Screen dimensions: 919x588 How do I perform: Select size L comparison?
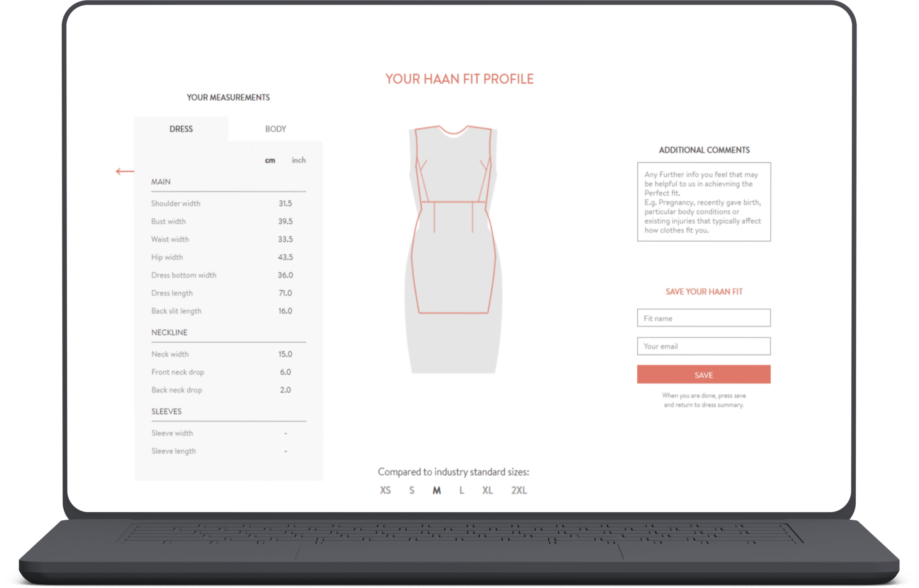coord(462,491)
